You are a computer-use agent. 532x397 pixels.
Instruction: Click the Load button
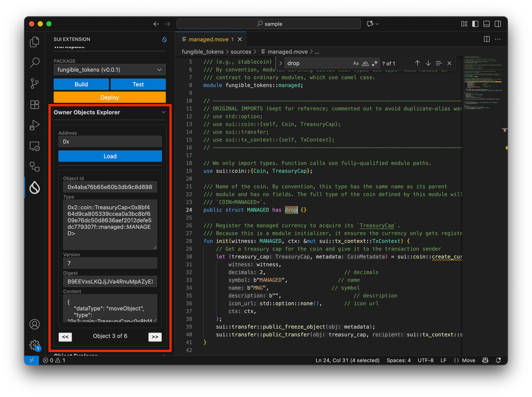point(110,156)
